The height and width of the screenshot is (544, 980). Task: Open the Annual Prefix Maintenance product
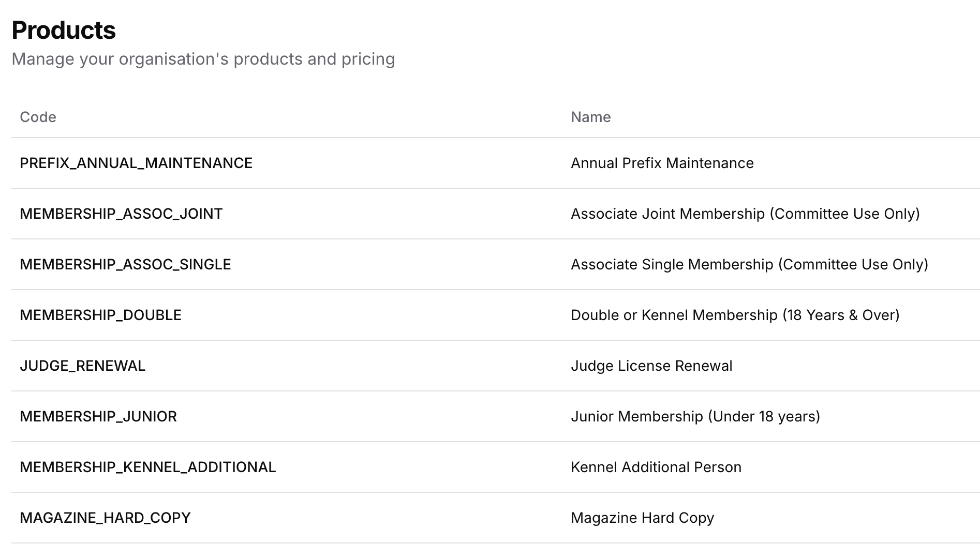(x=662, y=163)
